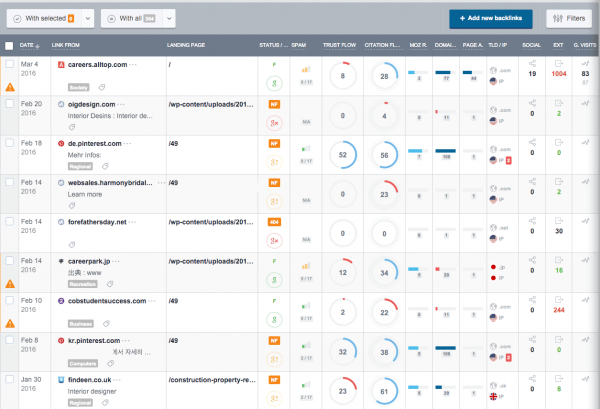
Task: Click the NF status badge for kr.pinterest.com
Action: click(273, 339)
